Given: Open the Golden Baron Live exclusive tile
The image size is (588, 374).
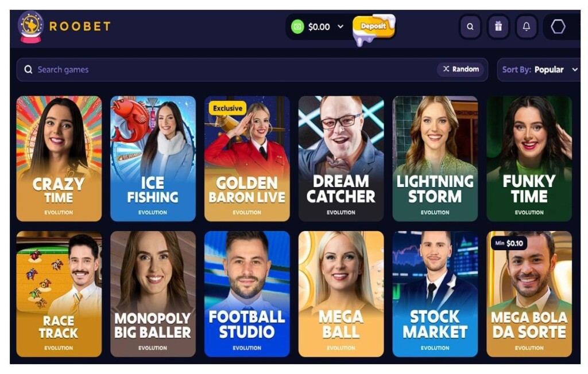Looking at the screenshot, I should tap(247, 158).
